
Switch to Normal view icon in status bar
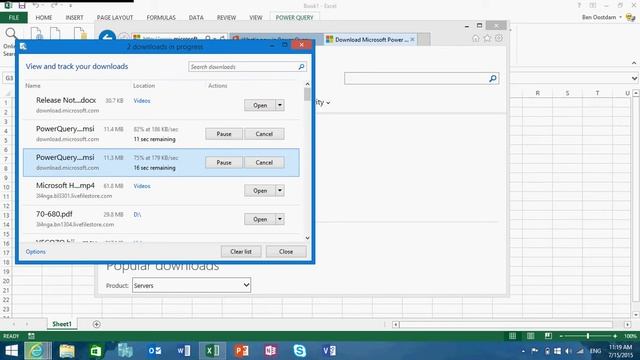tap(512, 336)
